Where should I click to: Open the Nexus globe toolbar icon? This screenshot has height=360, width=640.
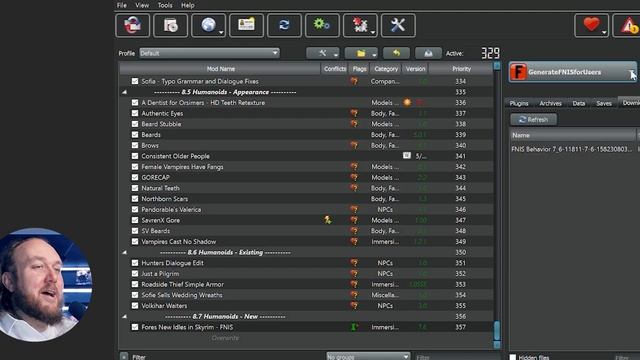click(x=208, y=25)
